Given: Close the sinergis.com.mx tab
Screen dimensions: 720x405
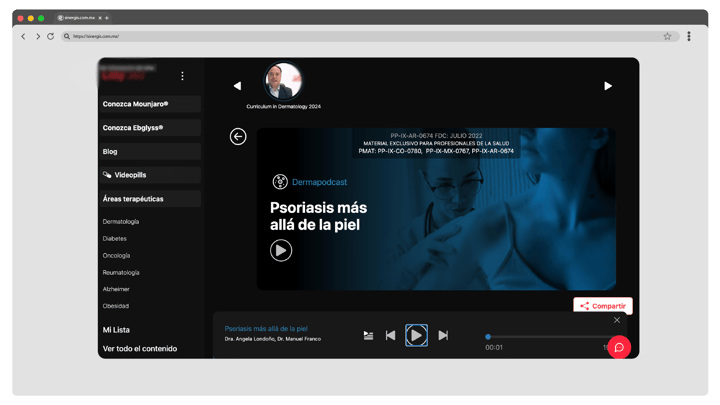Looking at the screenshot, I should pyautogui.click(x=100, y=18).
